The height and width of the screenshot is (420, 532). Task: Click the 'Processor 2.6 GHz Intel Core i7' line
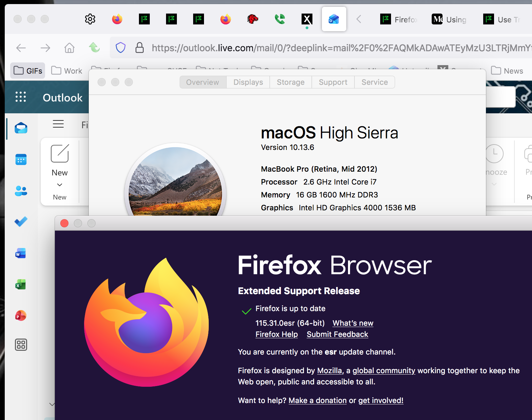(319, 182)
